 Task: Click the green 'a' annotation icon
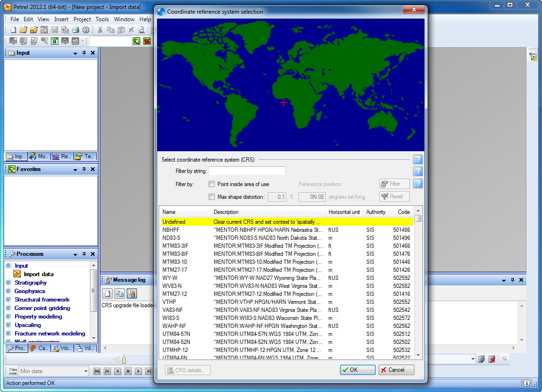pyautogui.click(x=55, y=41)
